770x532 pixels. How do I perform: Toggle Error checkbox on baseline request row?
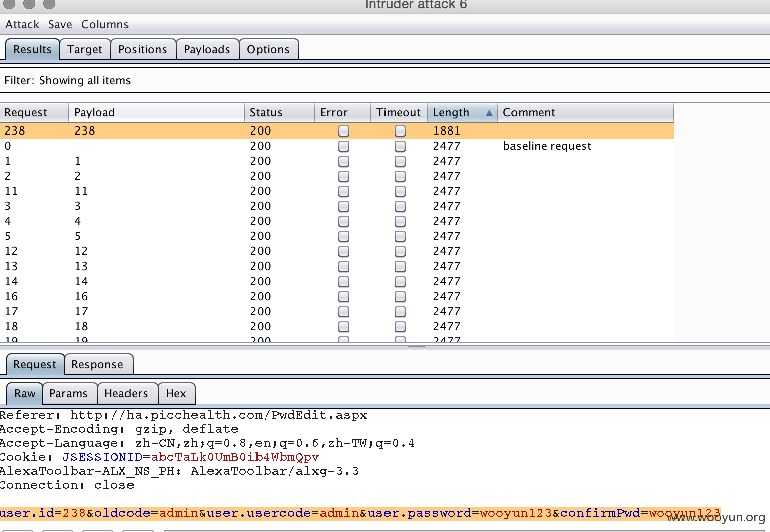[x=344, y=146]
